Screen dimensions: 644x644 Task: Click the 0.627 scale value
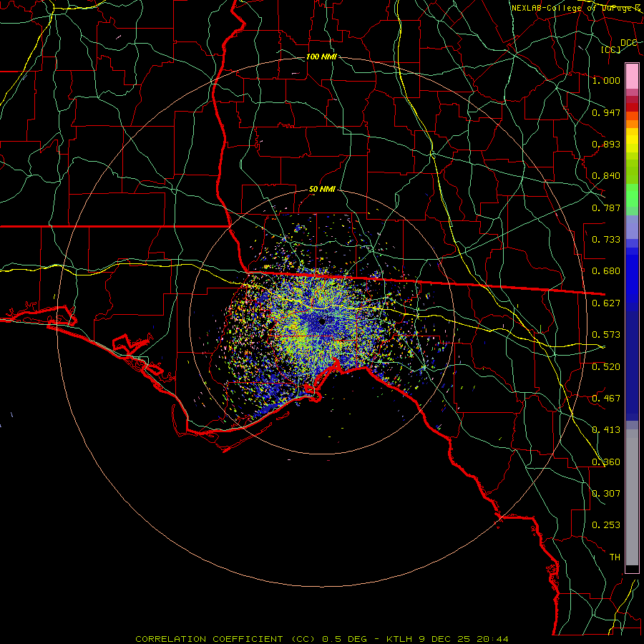click(x=606, y=303)
